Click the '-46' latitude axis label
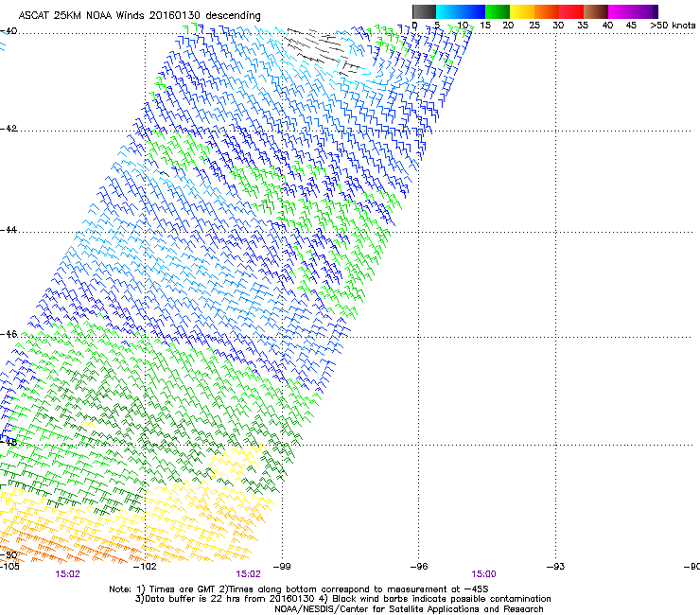Image resolution: width=700 pixels, height=615 pixels. pyautogui.click(x=9, y=334)
